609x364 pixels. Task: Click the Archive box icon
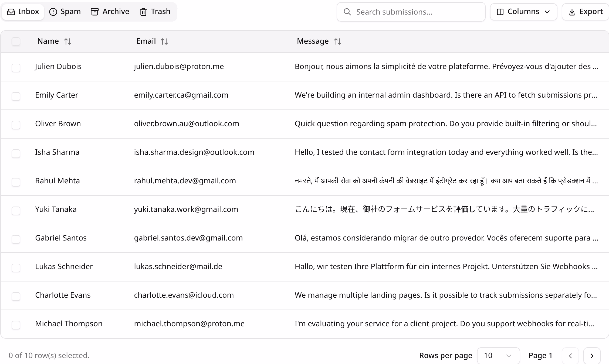point(94,12)
